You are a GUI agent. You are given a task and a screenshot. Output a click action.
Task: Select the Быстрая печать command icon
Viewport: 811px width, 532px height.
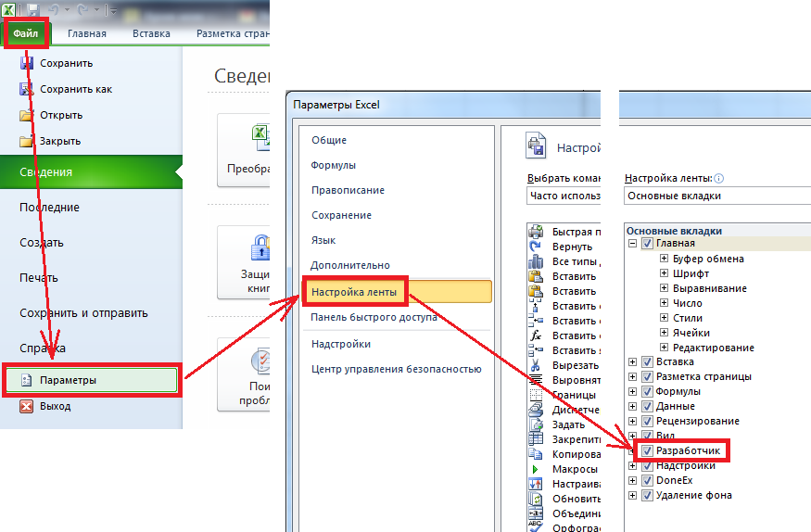(x=536, y=232)
